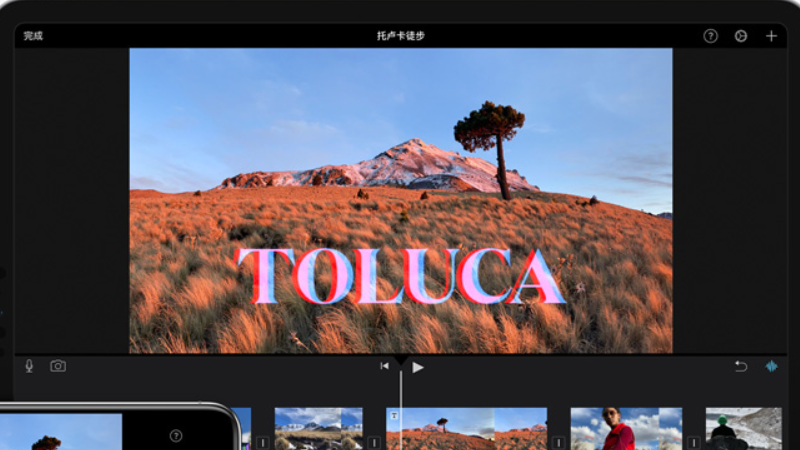Select the green hat person clip
Screen dimensions: 800x450
coord(743,429)
